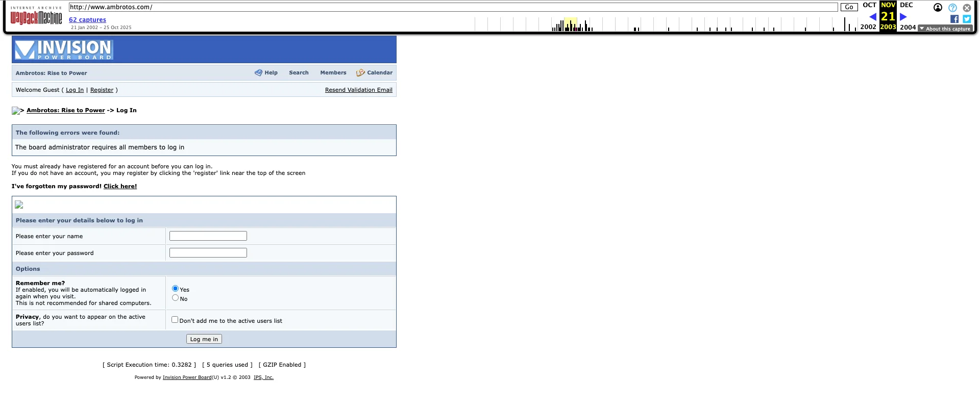This screenshot has width=980, height=409.
Task: Select the No radio for Remember me
Action: tap(175, 298)
